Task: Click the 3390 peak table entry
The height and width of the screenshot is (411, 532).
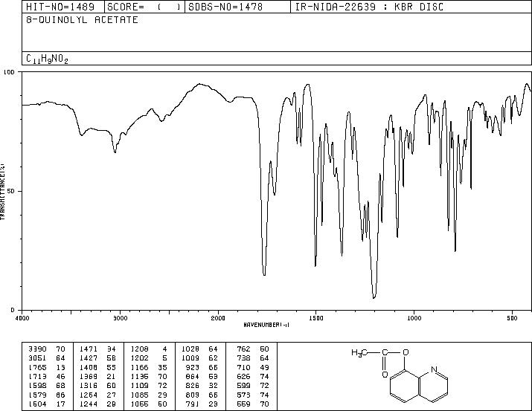Action: pos(46,349)
